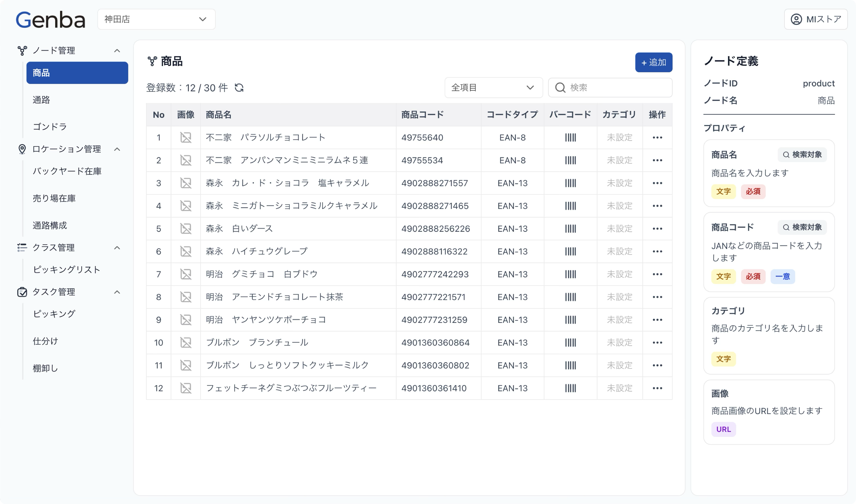Click the ノード管理 node icon in sidebar
The height and width of the screenshot is (504, 856).
coord(22,51)
